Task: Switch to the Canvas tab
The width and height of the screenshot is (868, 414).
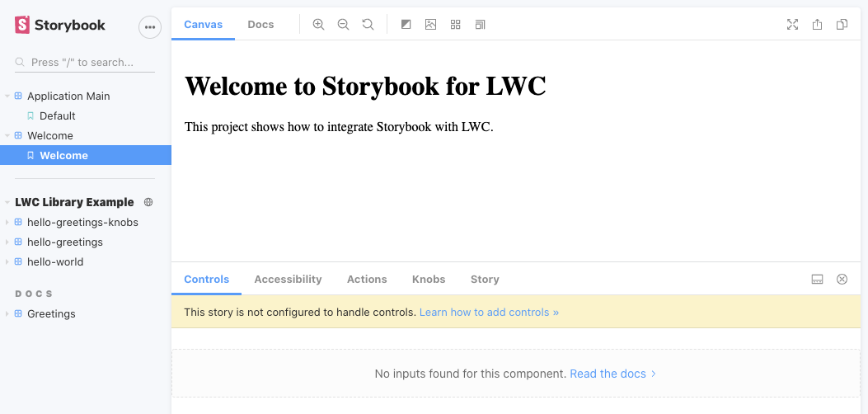Action: tap(203, 25)
